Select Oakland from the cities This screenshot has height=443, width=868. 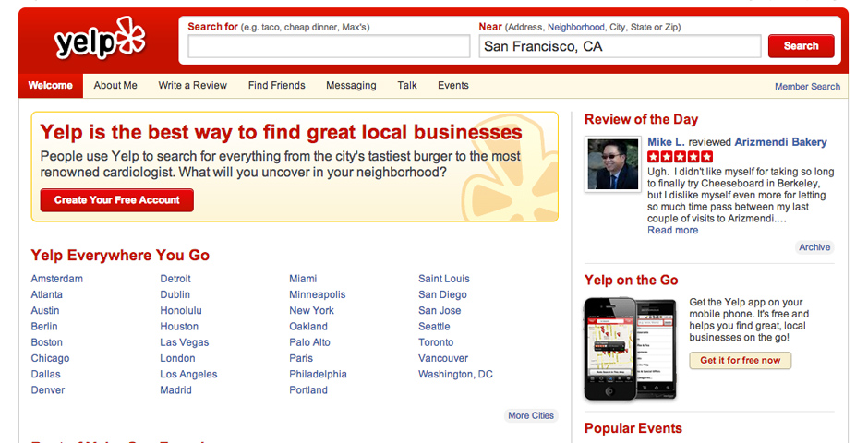pyautogui.click(x=308, y=327)
